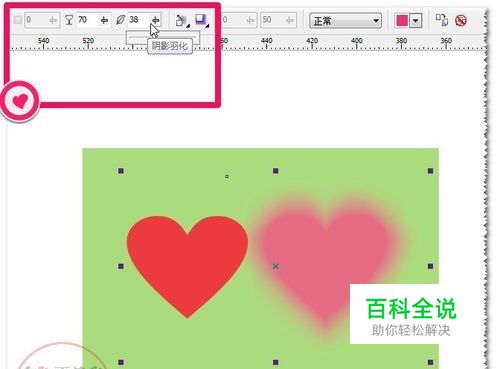Select the red heart shape

(x=187, y=267)
